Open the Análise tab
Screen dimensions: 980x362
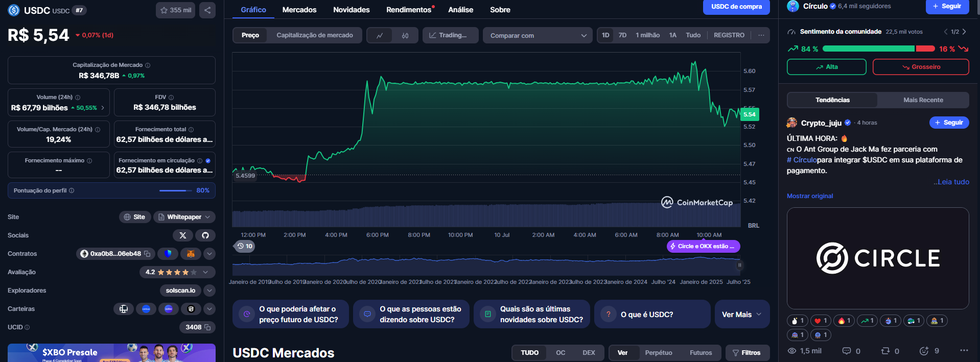tap(461, 10)
